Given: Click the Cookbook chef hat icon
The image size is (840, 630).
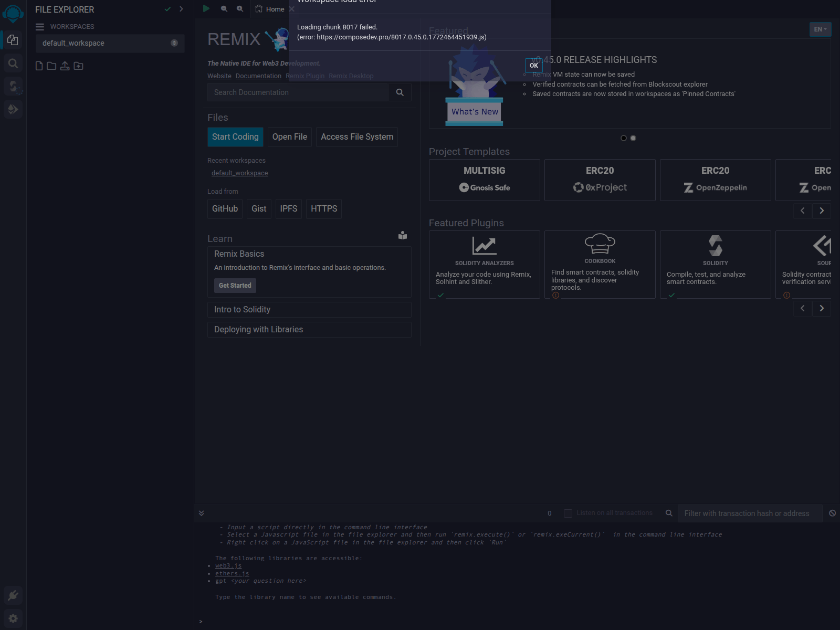Looking at the screenshot, I should point(600,244).
